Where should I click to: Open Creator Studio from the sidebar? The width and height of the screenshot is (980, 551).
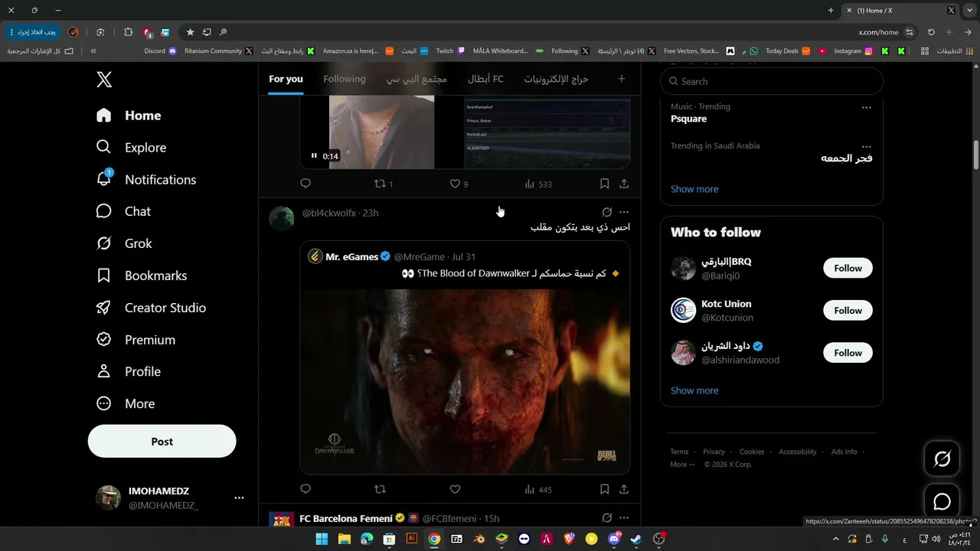(151, 308)
